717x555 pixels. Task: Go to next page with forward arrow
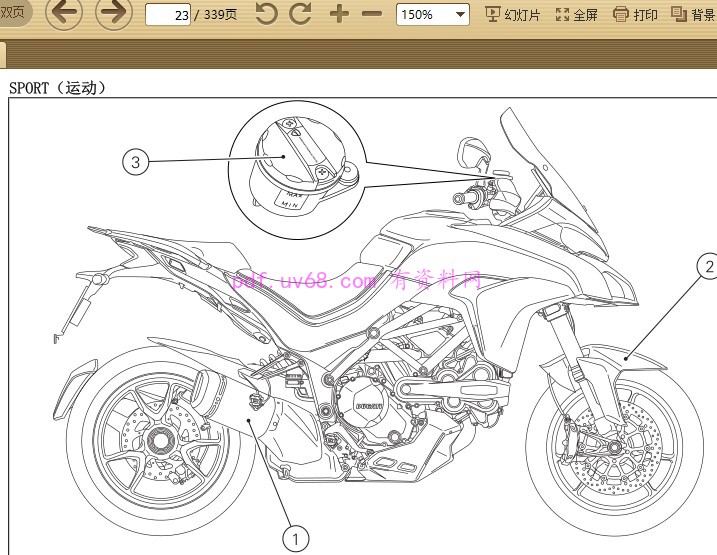[113, 13]
